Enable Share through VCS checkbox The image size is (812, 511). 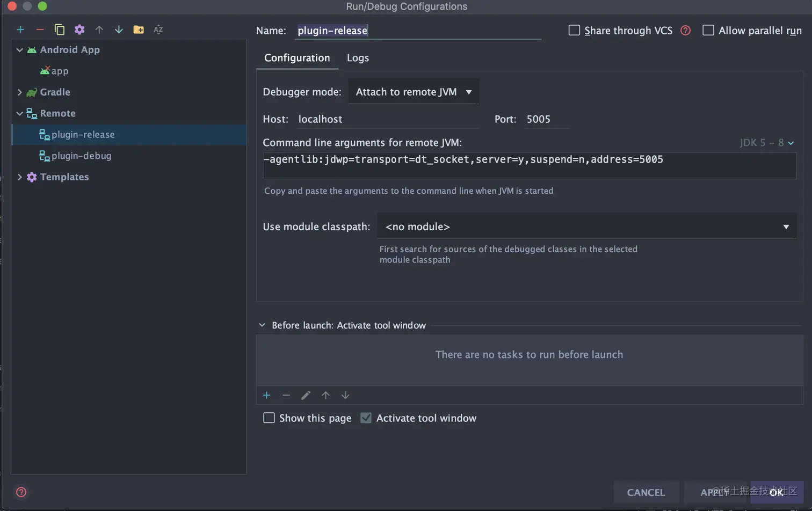point(574,31)
